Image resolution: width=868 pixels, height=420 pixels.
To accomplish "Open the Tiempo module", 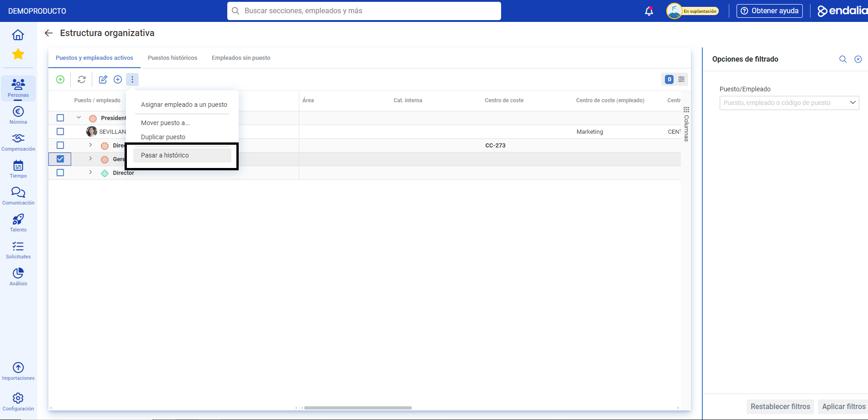I will [x=18, y=169].
